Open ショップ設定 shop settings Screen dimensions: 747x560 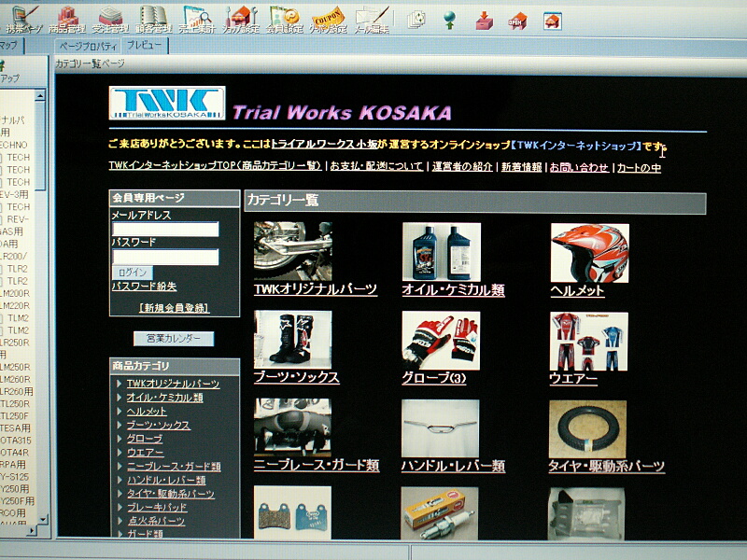point(241,19)
